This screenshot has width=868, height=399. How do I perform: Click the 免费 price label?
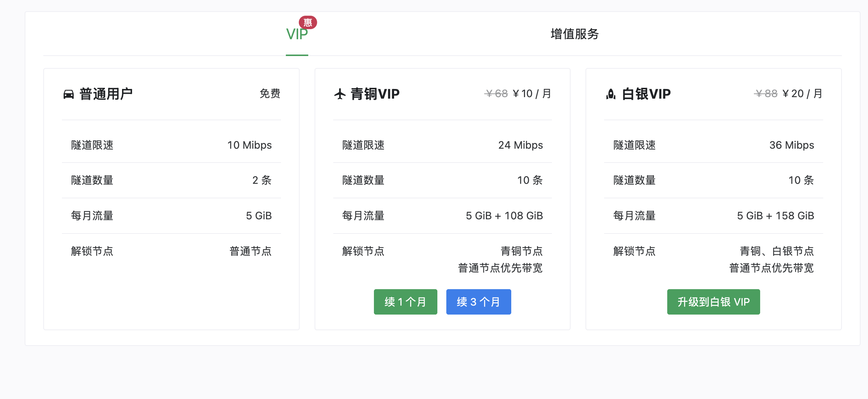click(270, 93)
